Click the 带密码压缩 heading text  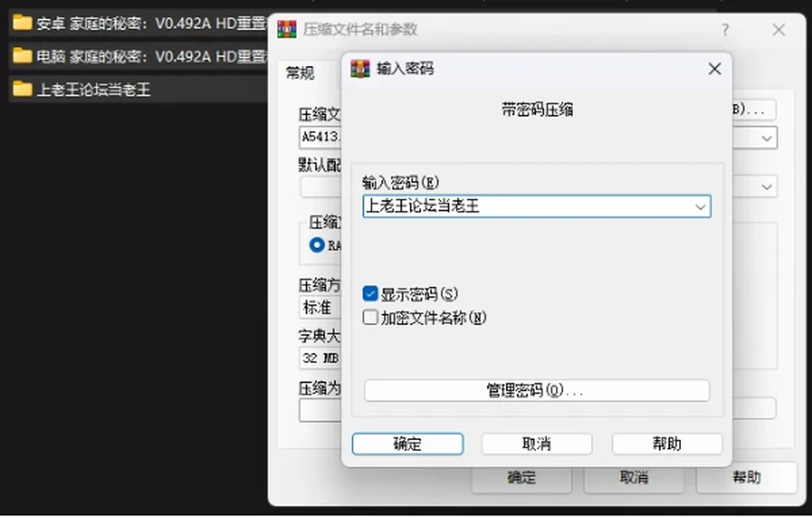coord(537,110)
